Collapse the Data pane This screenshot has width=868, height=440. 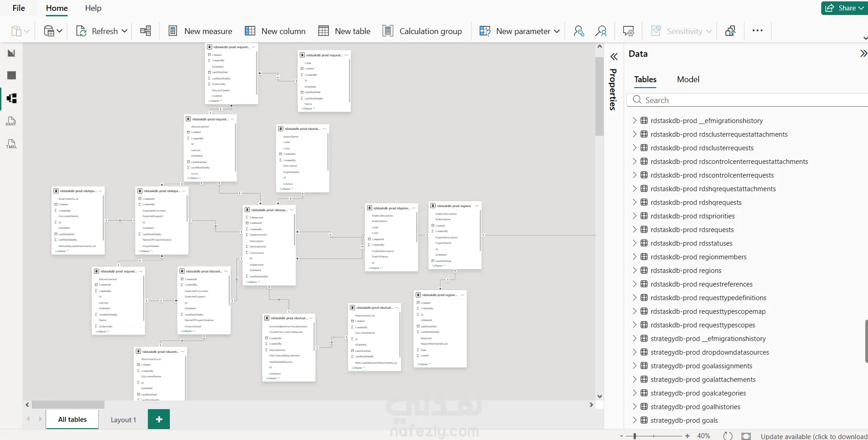point(863,54)
